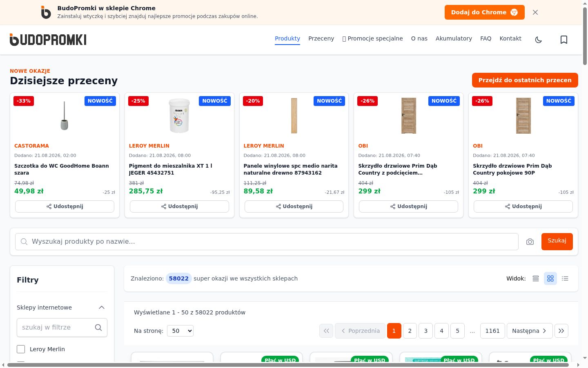Click the CASTORAMA store label
The image size is (588, 368).
click(31, 146)
